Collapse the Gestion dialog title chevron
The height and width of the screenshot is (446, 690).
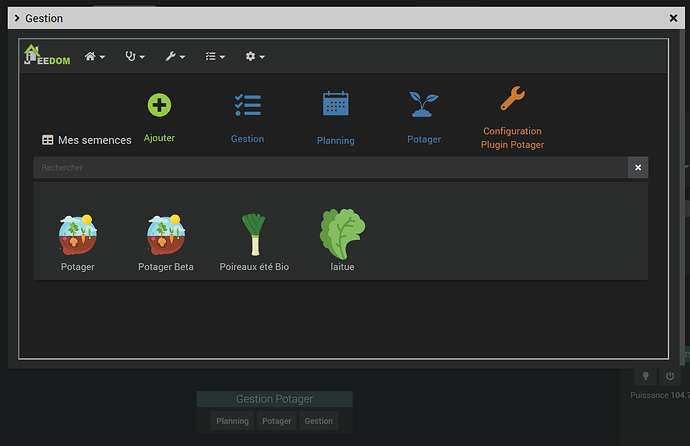[17, 18]
